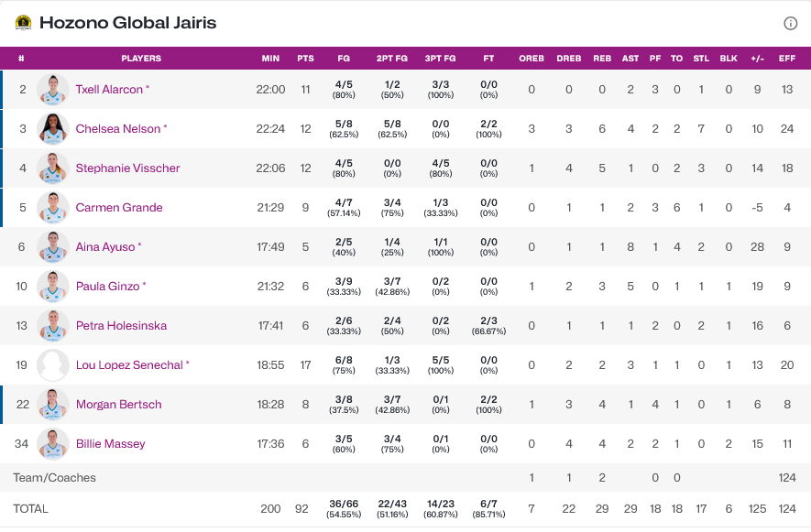811x532 pixels.
Task: Click the REB column header
Action: click(x=602, y=59)
